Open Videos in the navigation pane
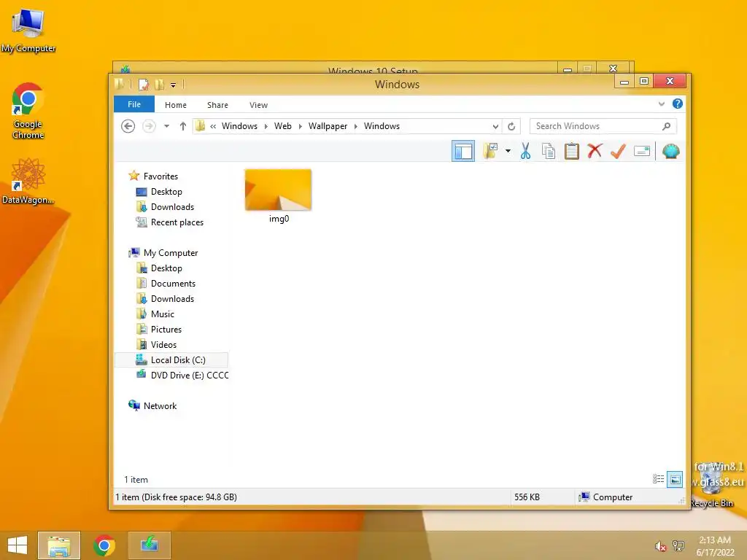The width and height of the screenshot is (747, 560). pos(163,345)
